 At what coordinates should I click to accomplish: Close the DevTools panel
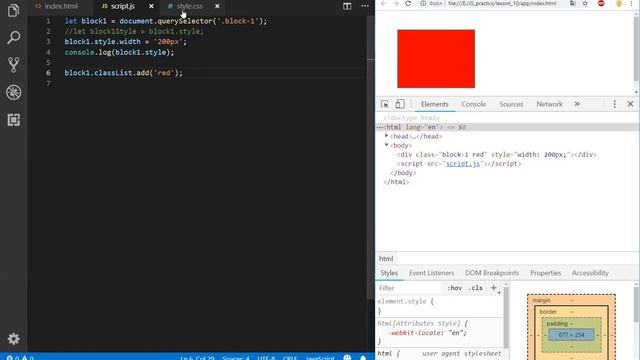[x=630, y=104]
